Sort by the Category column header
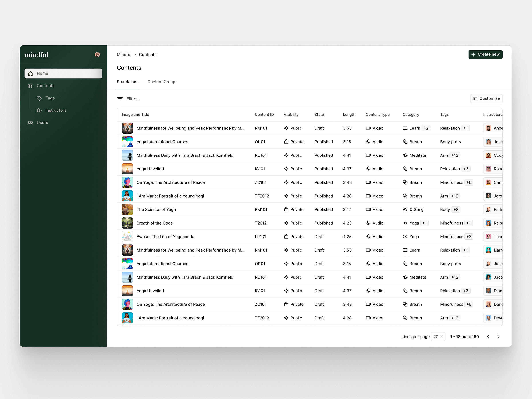The height and width of the screenshot is (399, 532). pyautogui.click(x=411, y=115)
